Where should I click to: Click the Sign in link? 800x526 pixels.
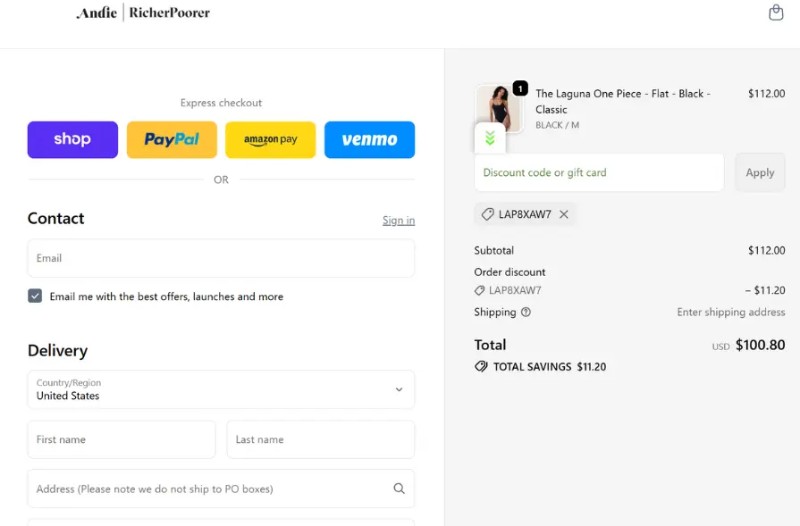tap(398, 220)
